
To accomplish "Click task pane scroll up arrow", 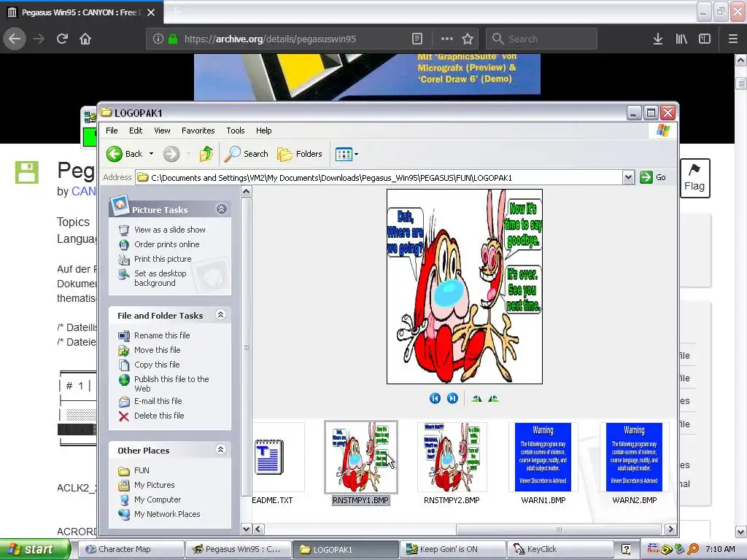I will tap(247, 192).
